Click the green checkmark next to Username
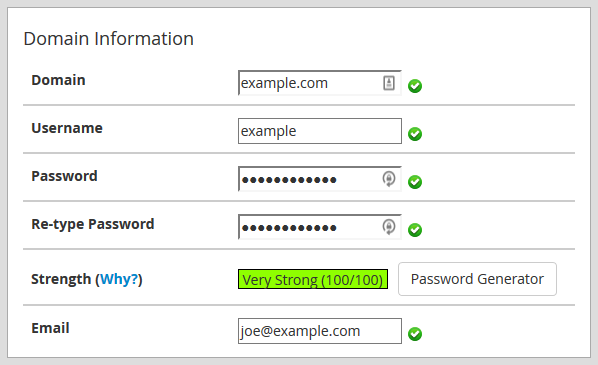 pyautogui.click(x=415, y=134)
